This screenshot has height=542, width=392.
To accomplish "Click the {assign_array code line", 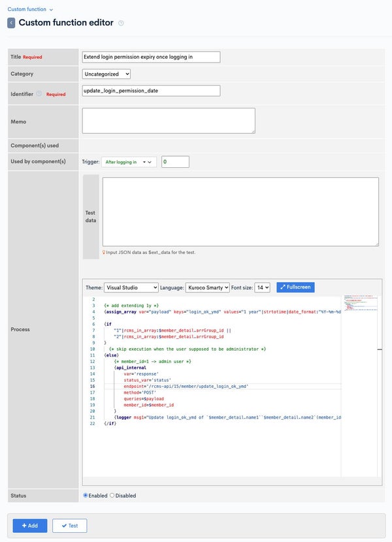I will [222, 311].
